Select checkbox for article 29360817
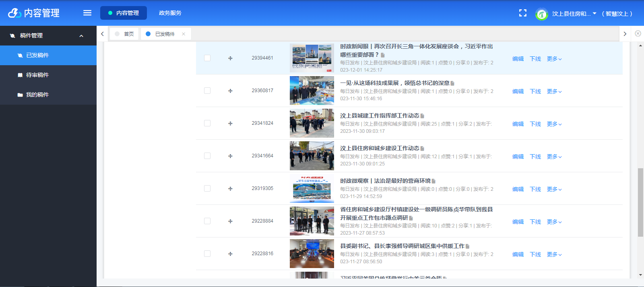Image resolution: width=644 pixels, height=287 pixels. tap(207, 91)
